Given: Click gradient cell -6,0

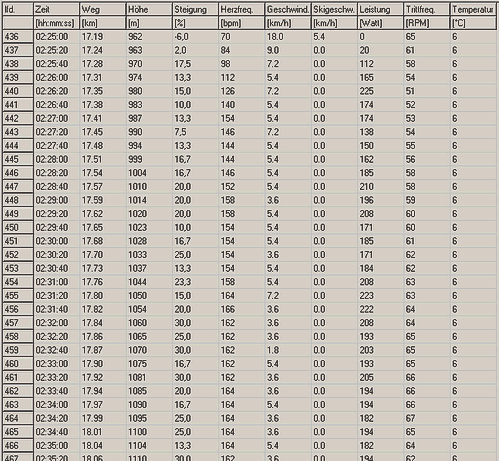Looking at the screenshot, I should coord(196,37).
